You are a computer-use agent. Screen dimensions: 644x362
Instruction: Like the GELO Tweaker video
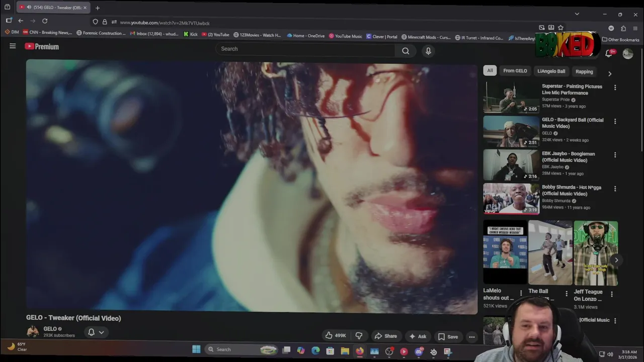(336, 336)
